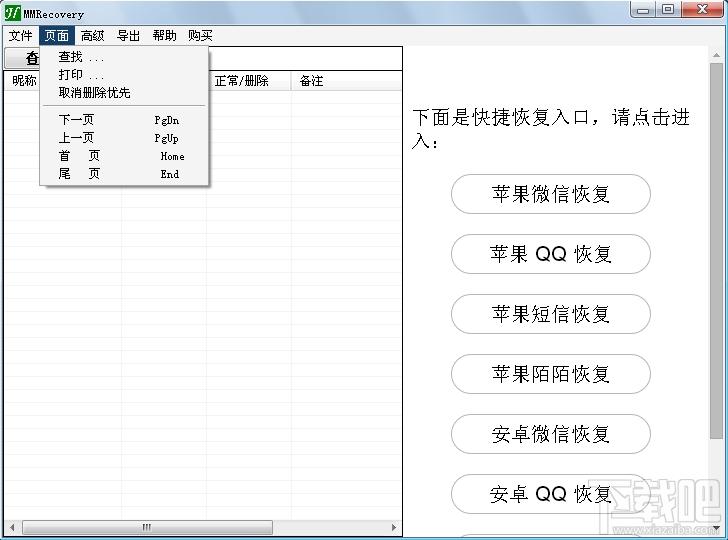Go to 下一页 (PgDn) menu entry

tap(124, 120)
